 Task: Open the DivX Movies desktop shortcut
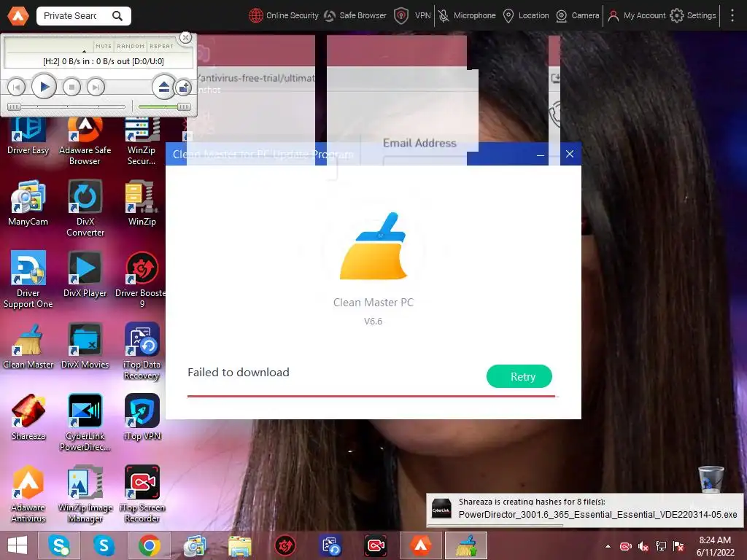click(x=85, y=346)
